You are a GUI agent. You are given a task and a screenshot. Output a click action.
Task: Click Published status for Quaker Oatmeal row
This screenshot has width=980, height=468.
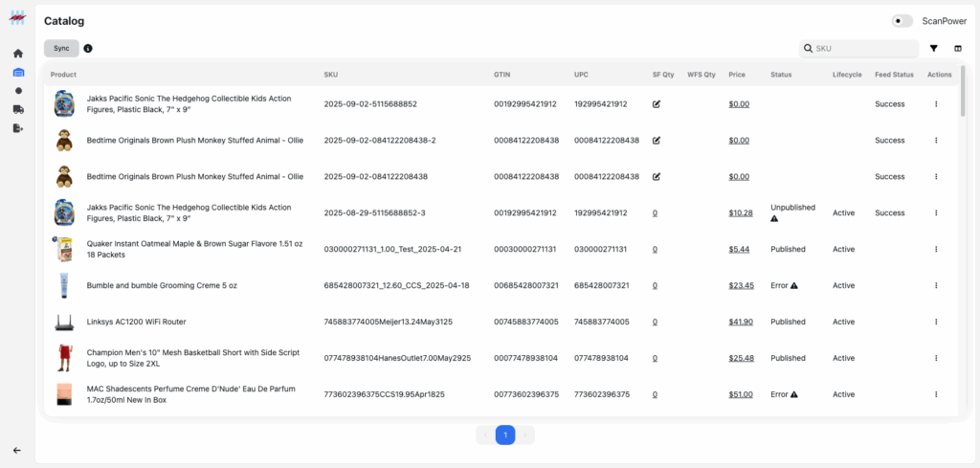click(789, 249)
